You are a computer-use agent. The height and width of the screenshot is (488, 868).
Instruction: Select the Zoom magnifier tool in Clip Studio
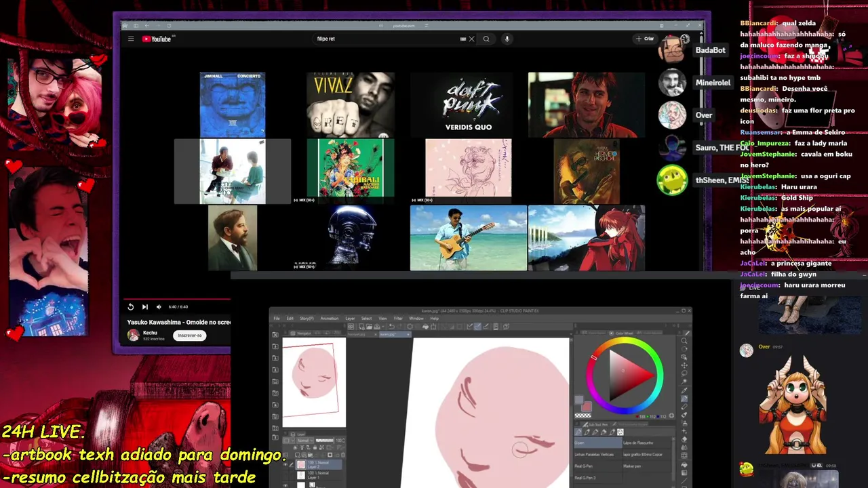coord(684,341)
